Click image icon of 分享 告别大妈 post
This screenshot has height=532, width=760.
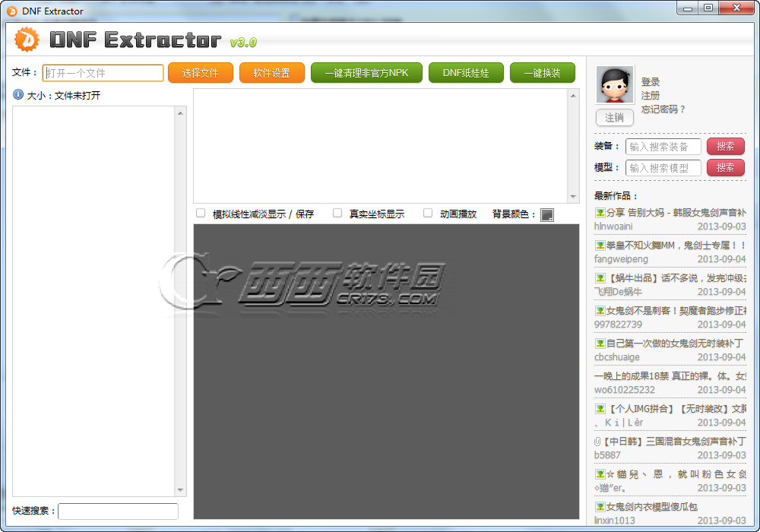(x=600, y=213)
